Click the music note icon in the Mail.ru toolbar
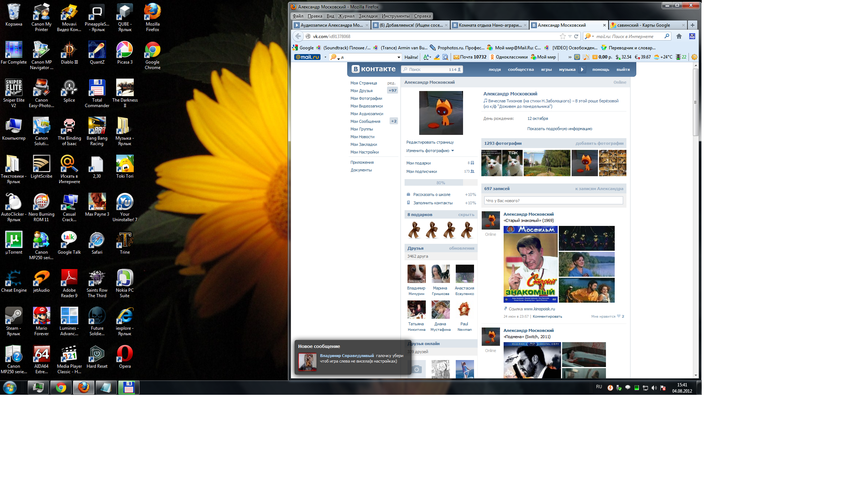The height and width of the screenshot is (488, 868). click(586, 57)
